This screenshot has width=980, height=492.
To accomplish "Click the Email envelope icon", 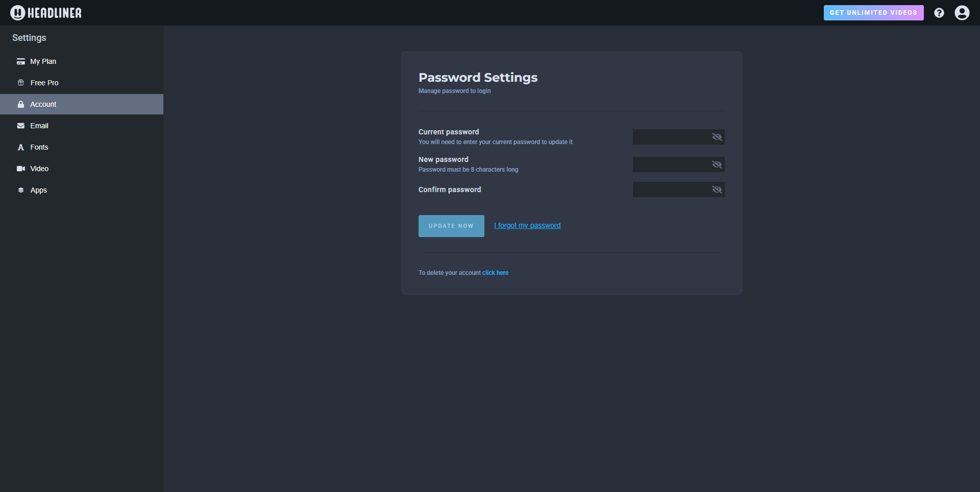I will click(21, 126).
